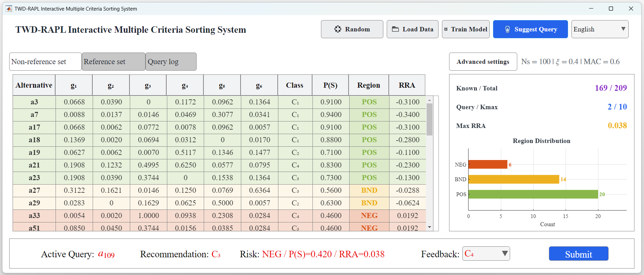Click the yellow BND bar in chart
644x275 pixels.
514,179
